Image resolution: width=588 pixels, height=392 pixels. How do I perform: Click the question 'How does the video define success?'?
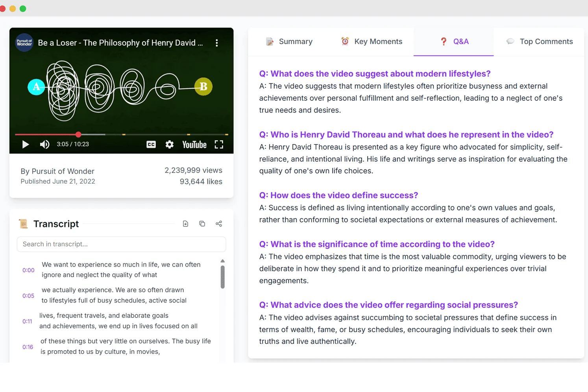338,195
